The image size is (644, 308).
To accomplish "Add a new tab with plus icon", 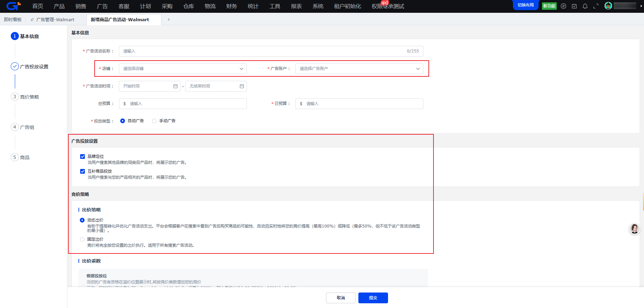I will [x=169, y=20].
